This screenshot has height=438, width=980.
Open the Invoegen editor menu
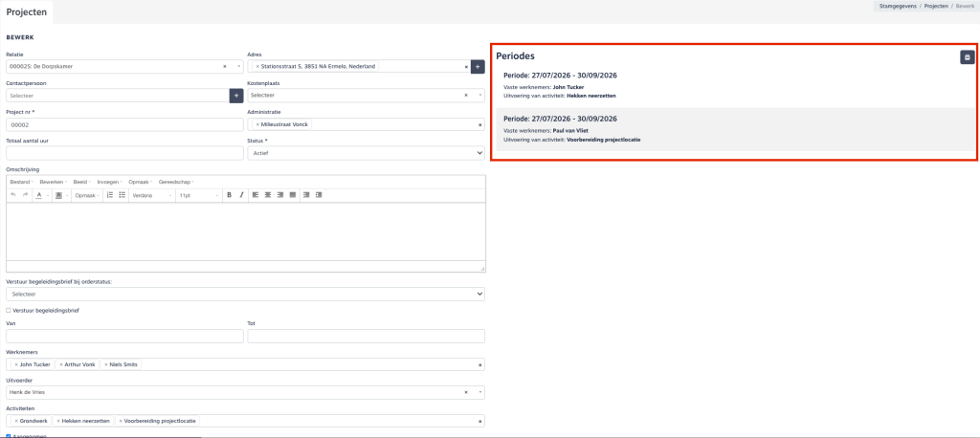click(109, 182)
